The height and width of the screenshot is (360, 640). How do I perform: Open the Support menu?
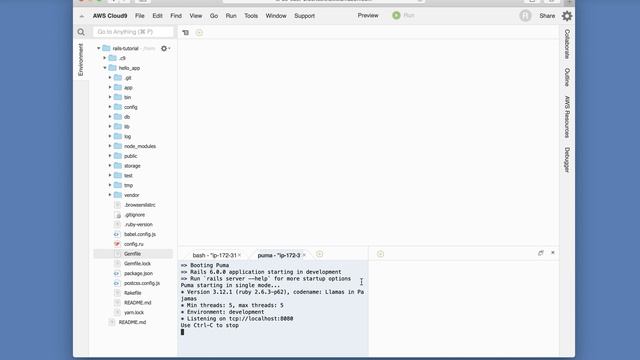coord(304,16)
